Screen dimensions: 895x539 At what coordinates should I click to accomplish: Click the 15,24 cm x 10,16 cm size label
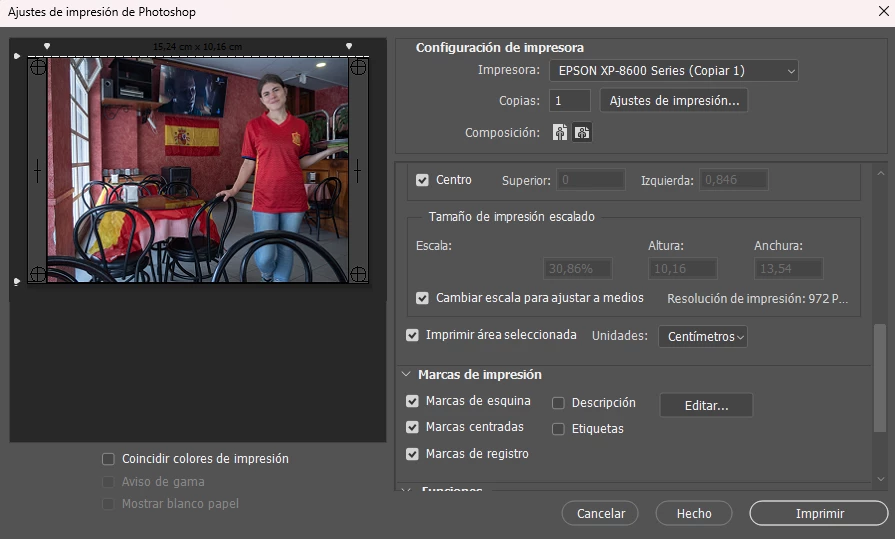point(197,47)
